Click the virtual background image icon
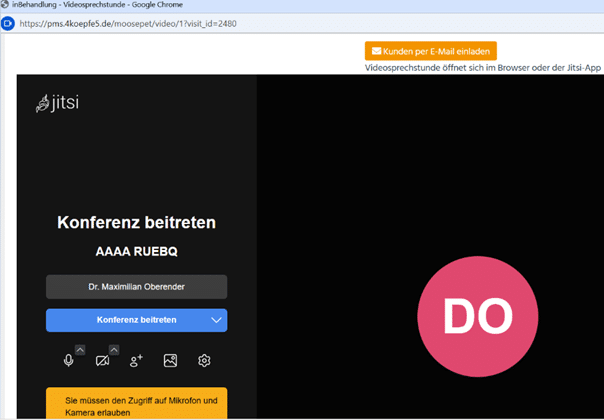604x420 pixels. click(x=170, y=360)
